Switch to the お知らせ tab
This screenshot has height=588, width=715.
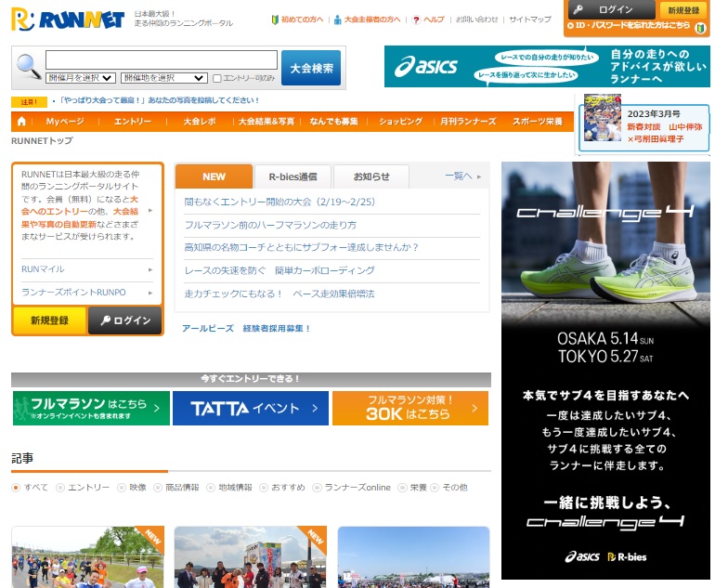[x=371, y=177]
